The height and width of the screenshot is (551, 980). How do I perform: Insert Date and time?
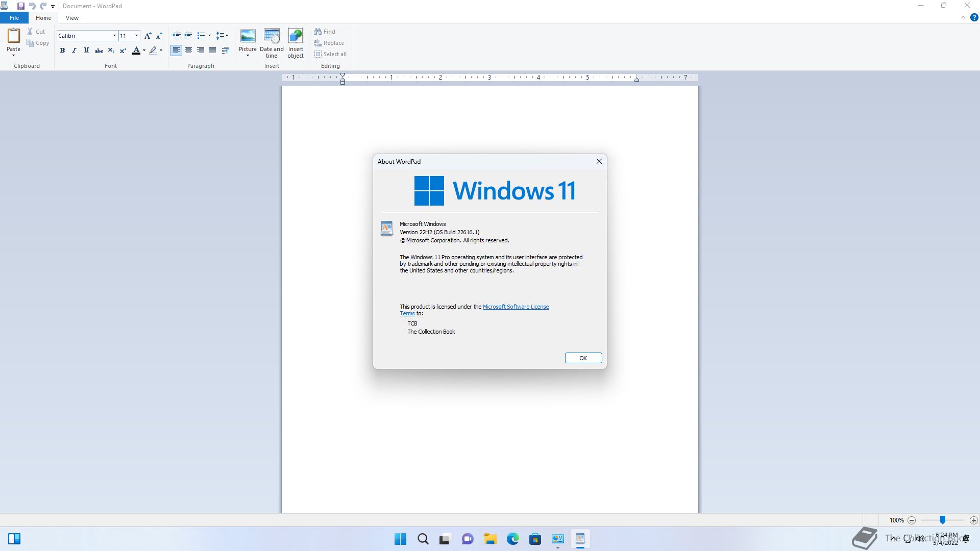tap(272, 43)
